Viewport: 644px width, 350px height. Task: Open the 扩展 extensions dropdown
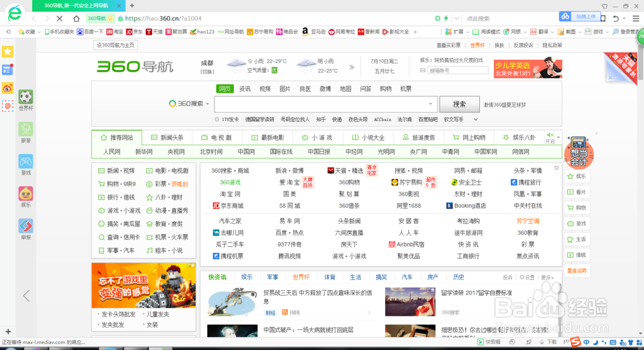457,32
